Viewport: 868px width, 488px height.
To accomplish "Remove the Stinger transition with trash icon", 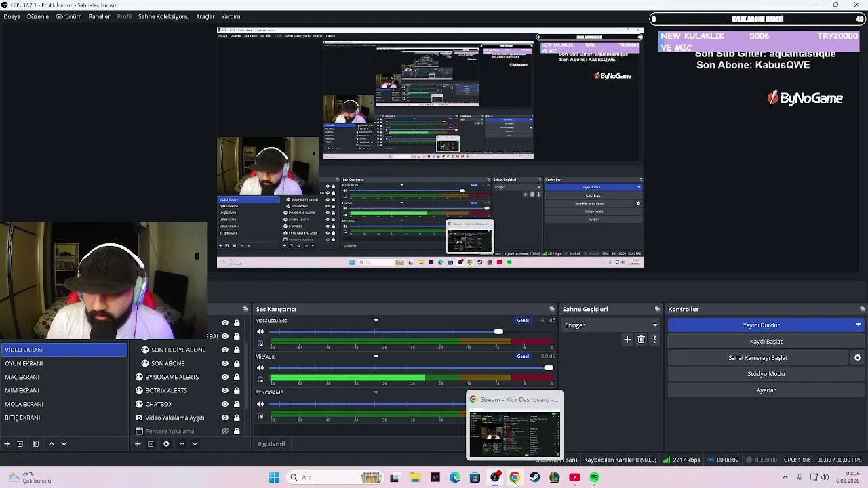I will pos(641,340).
